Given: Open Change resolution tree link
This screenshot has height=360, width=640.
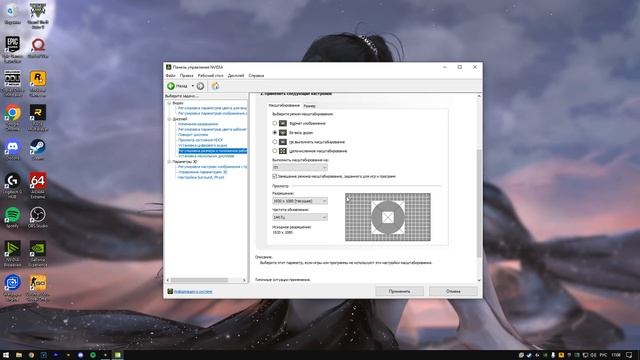Looking at the screenshot, I should click(198, 124).
